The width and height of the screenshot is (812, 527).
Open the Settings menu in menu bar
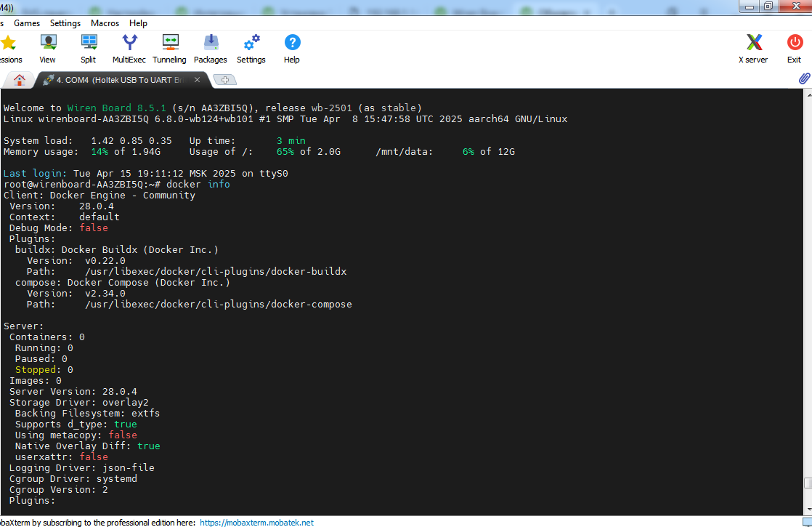[65, 23]
